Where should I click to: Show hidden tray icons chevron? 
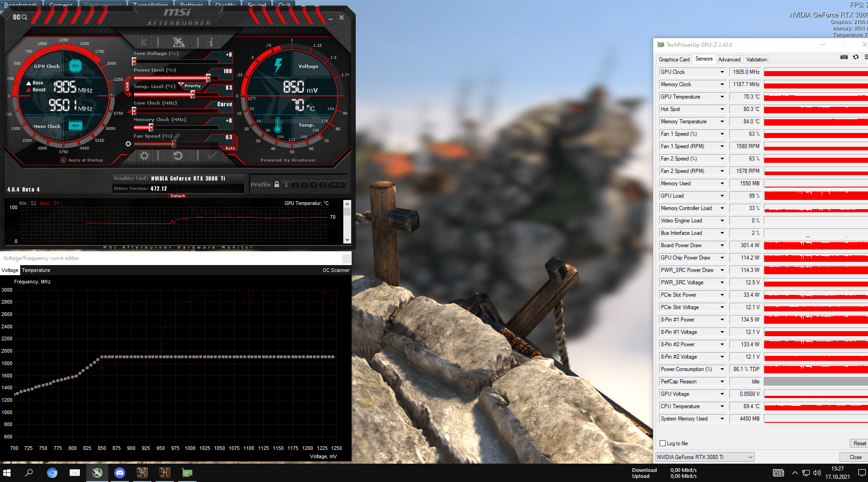(x=795, y=472)
